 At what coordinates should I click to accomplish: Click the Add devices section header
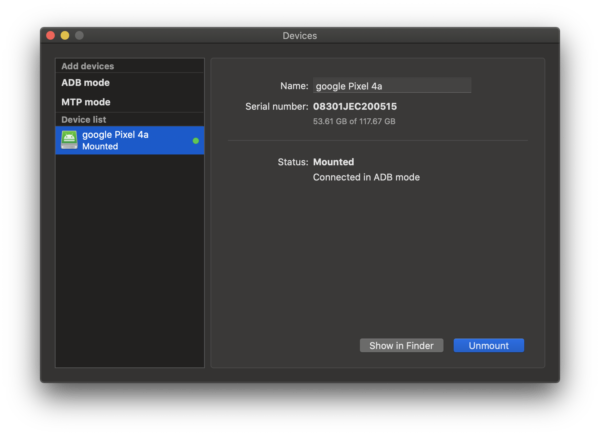[88, 66]
